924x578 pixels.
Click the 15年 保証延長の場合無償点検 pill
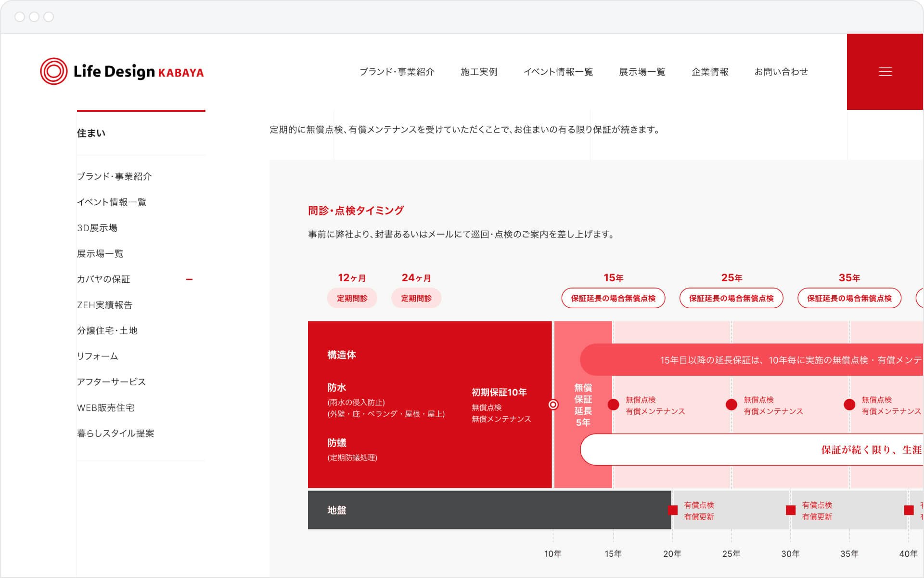(613, 298)
